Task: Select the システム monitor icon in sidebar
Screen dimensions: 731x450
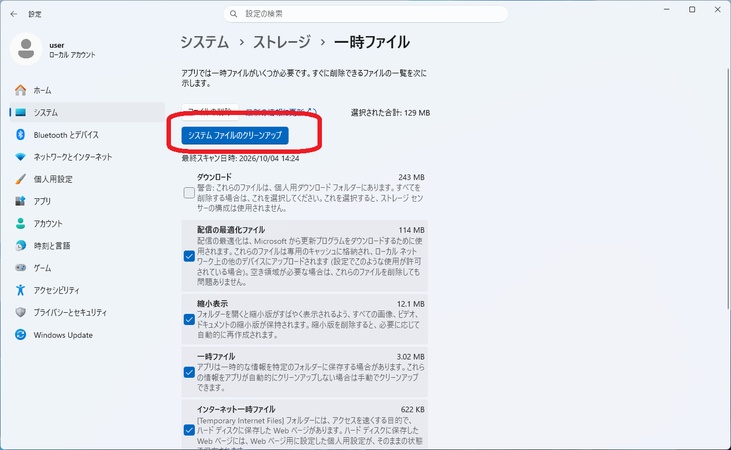Action: pyautogui.click(x=21, y=112)
